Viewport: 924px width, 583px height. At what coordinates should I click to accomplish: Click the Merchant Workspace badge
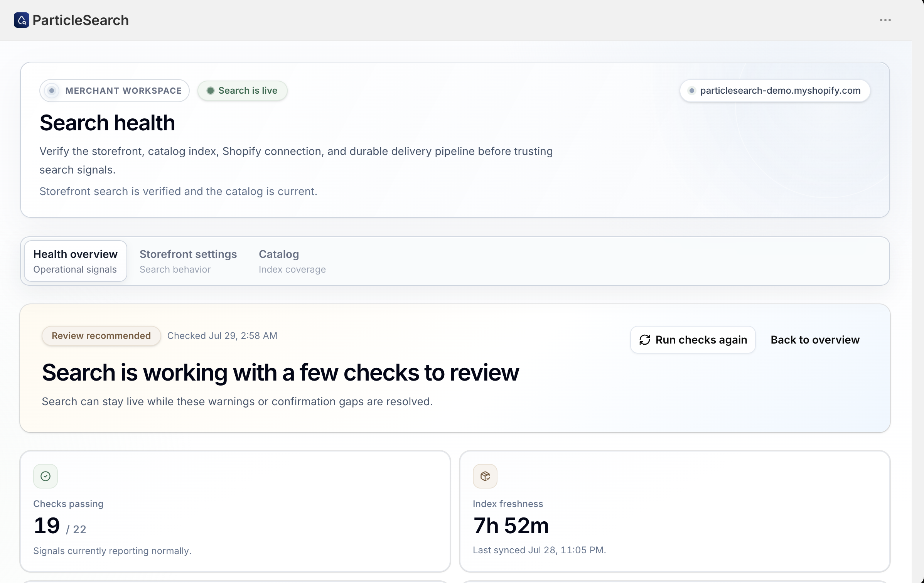(115, 91)
